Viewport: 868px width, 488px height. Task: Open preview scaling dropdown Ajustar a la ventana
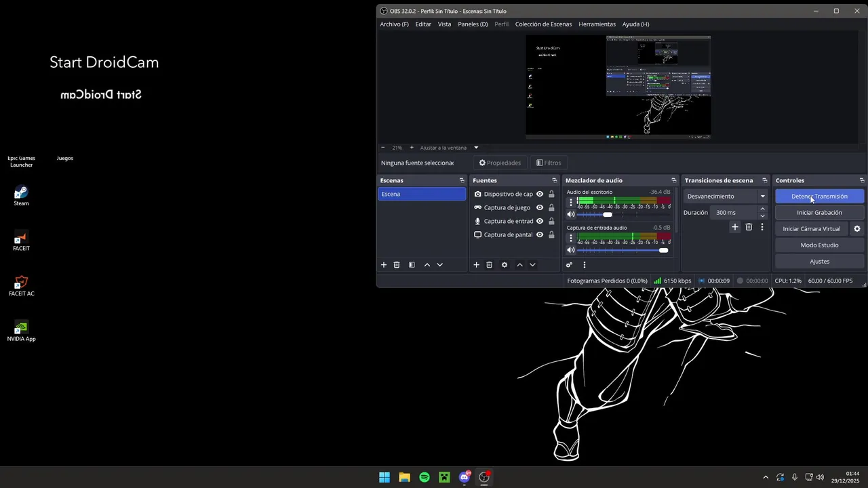click(449, 147)
